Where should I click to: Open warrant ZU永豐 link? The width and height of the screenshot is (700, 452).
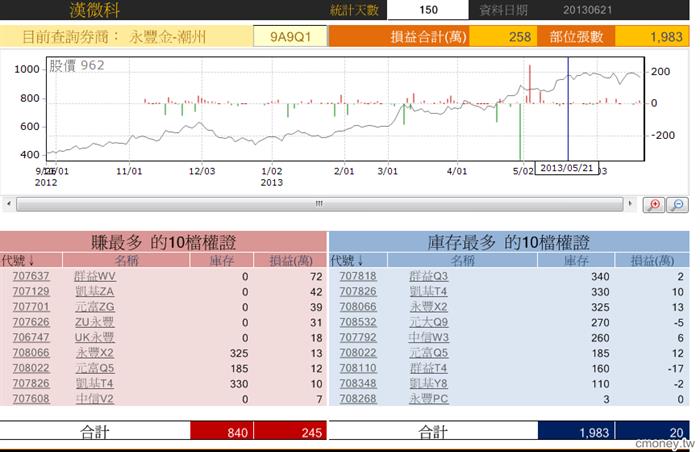point(95,322)
